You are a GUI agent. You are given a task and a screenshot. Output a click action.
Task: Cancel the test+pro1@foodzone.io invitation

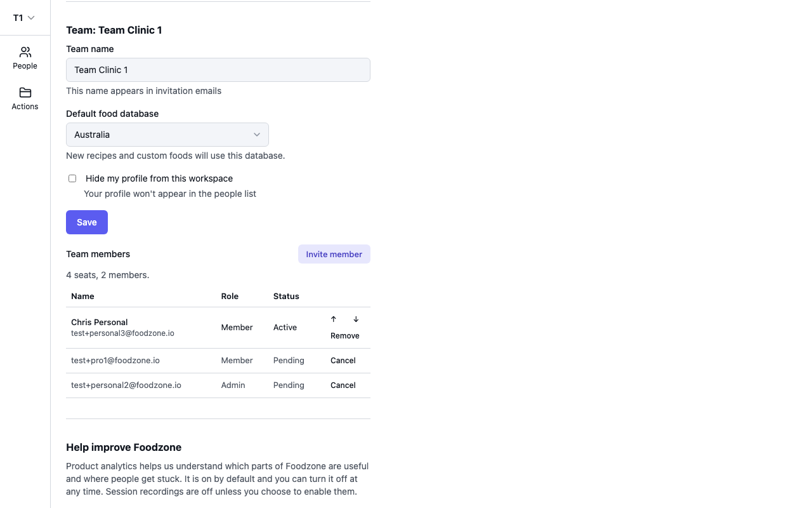(343, 361)
